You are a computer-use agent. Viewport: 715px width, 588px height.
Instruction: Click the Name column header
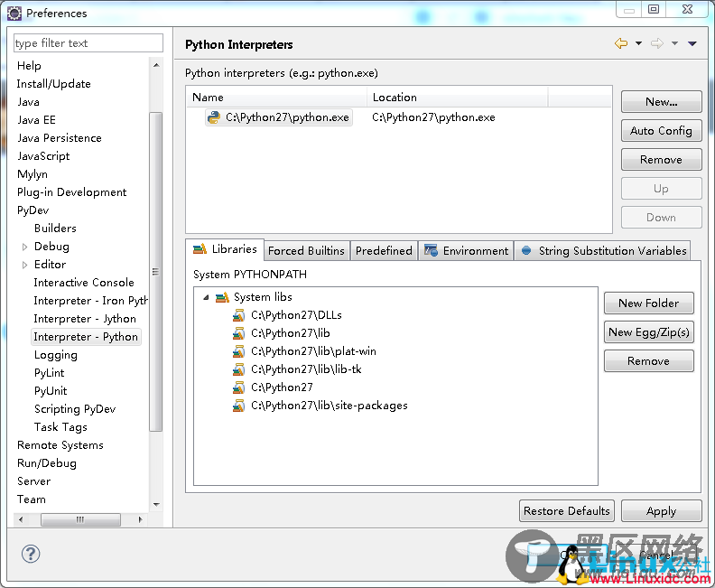coord(276,98)
